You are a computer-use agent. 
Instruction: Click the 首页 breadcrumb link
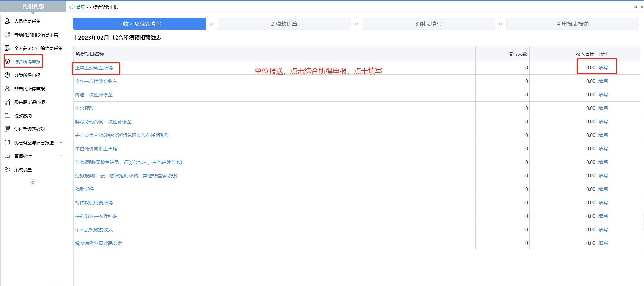click(x=81, y=7)
